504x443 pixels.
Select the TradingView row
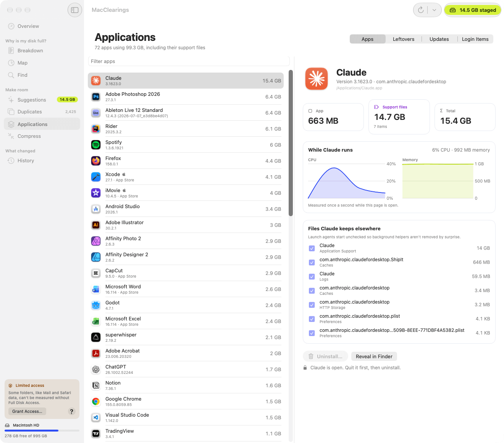tap(186, 433)
